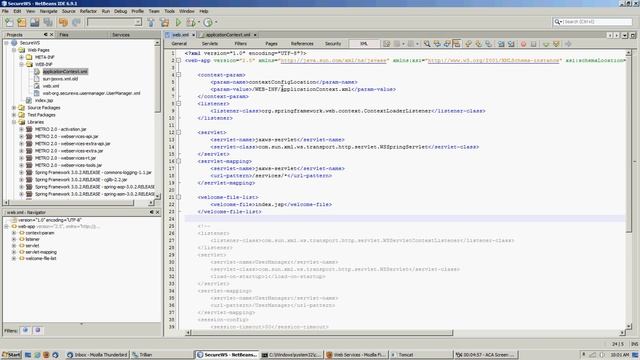Click the Shift Line Left editor icon

pyautogui.click(x=501, y=44)
